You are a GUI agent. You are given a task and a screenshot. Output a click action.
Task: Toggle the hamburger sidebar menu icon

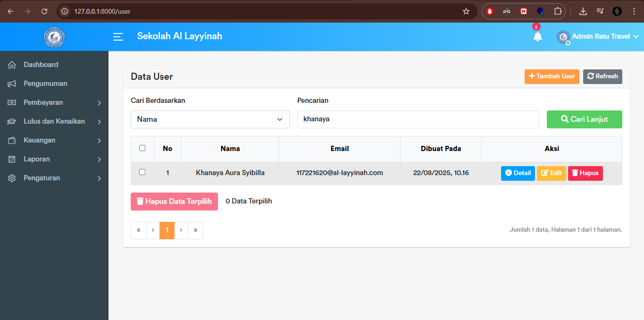pyautogui.click(x=118, y=37)
